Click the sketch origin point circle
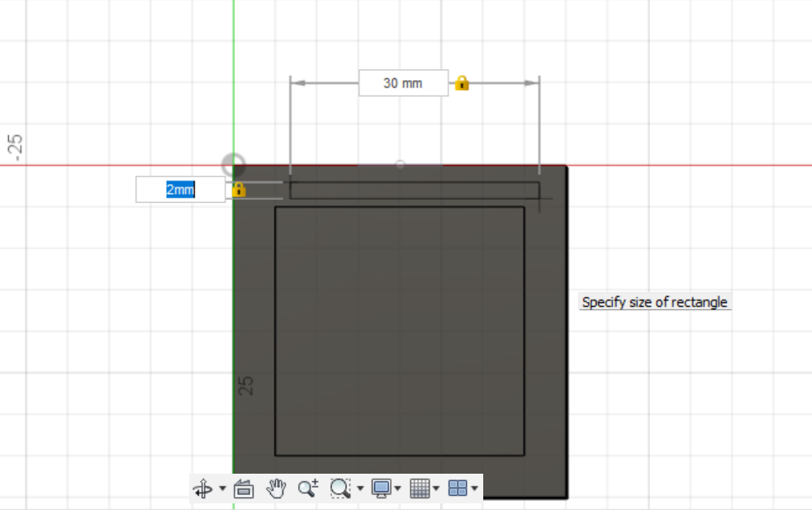The height and width of the screenshot is (510, 812). [234, 165]
